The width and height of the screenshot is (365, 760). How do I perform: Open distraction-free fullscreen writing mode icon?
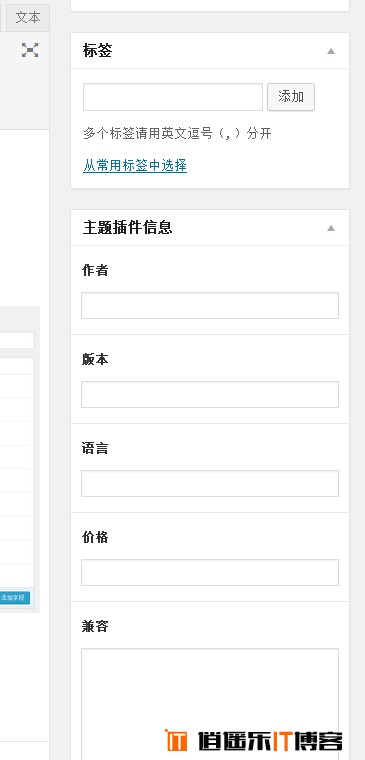pos(30,50)
